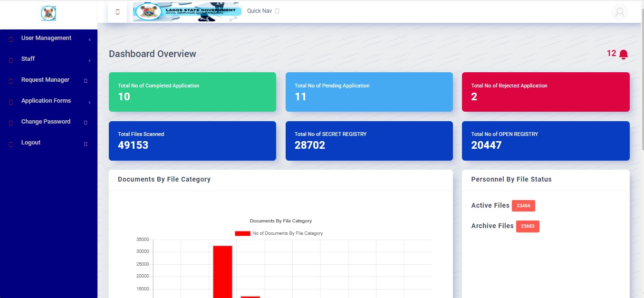Open the Total No of Pending Application card
644x298 pixels.
(x=369, y=92)
